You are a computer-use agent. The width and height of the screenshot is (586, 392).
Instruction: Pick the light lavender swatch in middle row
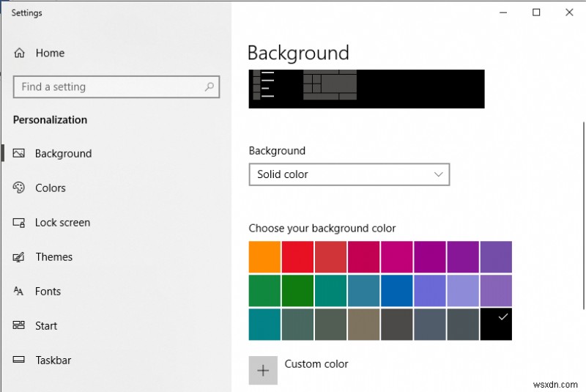pos(463,290)
